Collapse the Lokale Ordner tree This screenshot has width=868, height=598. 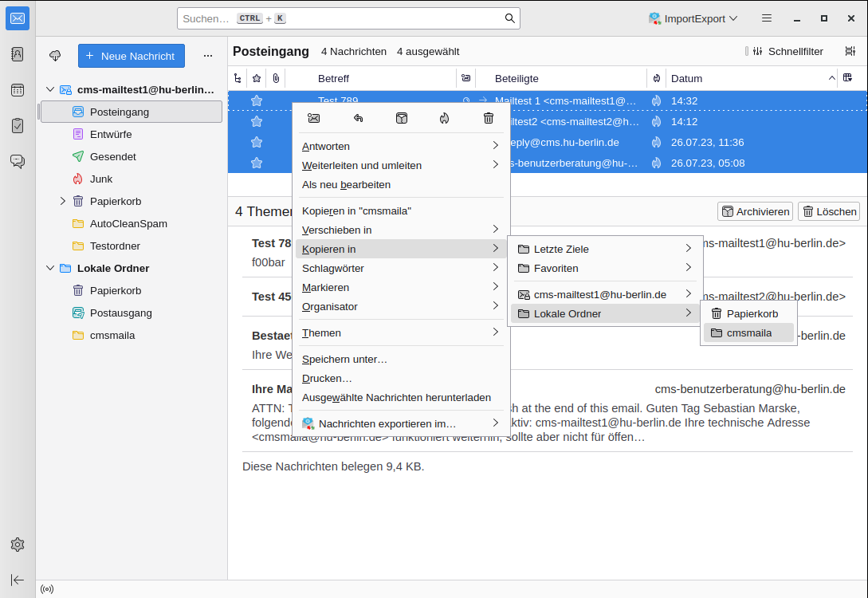click(50, 268)
